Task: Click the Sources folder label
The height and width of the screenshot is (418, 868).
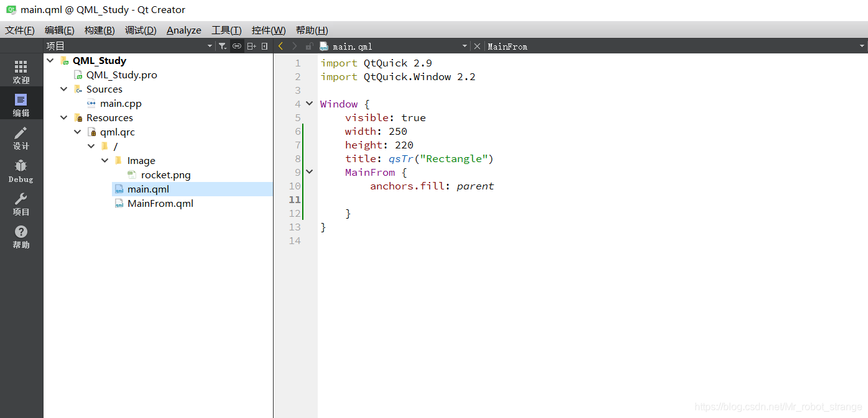Action: click(104, 89)
